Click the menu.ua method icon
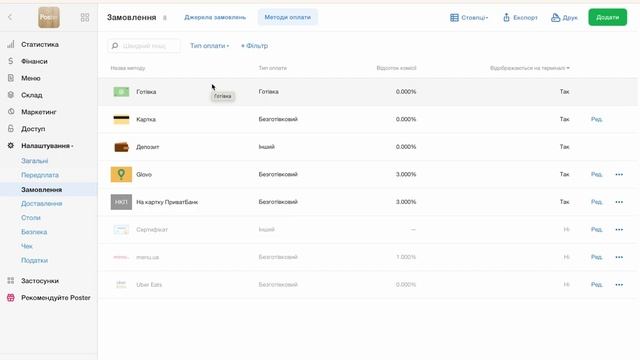 click(121, 257)
